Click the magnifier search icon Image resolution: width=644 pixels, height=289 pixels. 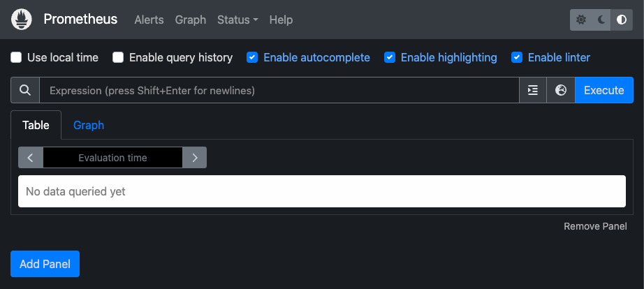click(x=25, y=90)
